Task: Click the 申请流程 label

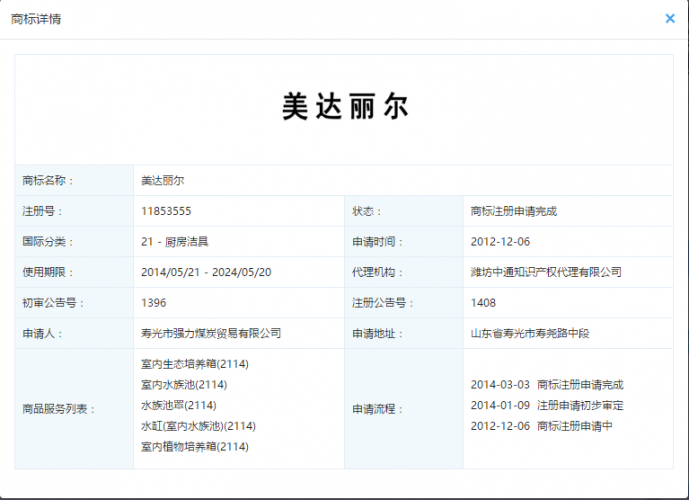Action: click(377, 409)
